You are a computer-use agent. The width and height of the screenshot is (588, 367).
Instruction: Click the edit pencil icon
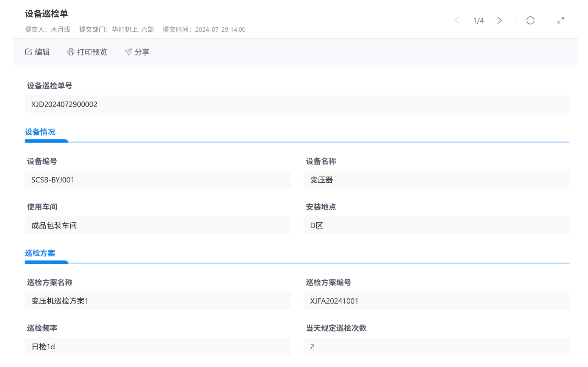coord(28,52)
